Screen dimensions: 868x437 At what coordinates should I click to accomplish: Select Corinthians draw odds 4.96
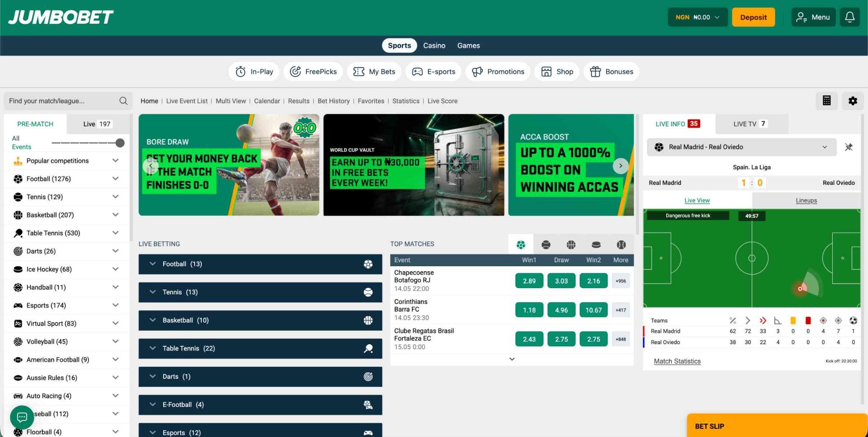pyautogui.click(x=562, y=310)
